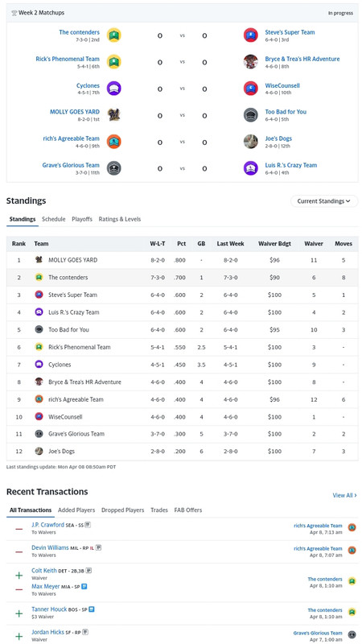
Task: Switch to FAB Offers tab
Action: [x=188, y=510]
